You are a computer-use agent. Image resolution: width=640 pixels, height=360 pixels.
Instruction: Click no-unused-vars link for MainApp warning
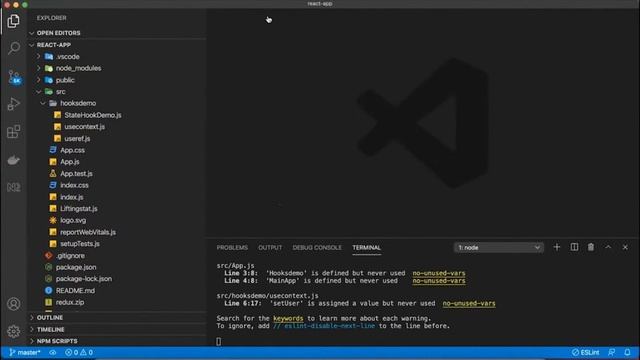coord(439,281)
